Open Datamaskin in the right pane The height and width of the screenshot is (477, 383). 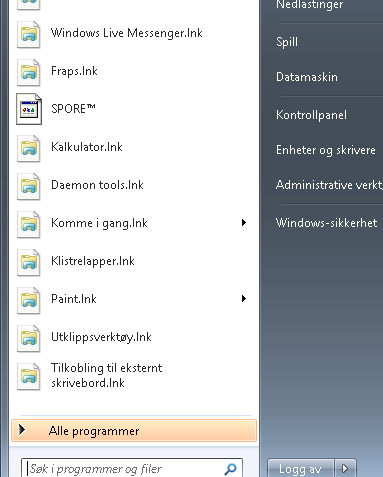click(x=307, y=77)
